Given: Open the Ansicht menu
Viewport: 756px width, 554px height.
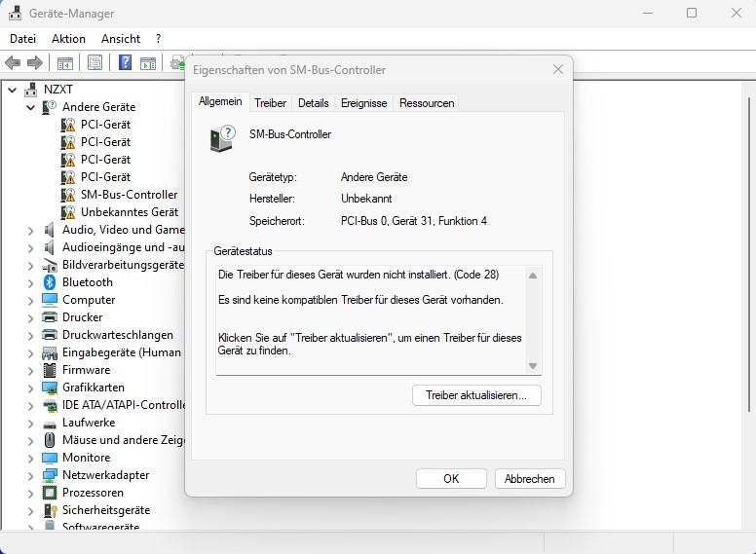Looking at the screenshot, I should tap(121, 39).
